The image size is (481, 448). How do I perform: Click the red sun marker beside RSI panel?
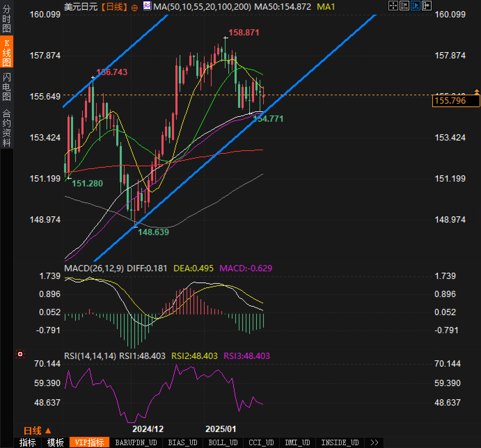pos(20,354)
